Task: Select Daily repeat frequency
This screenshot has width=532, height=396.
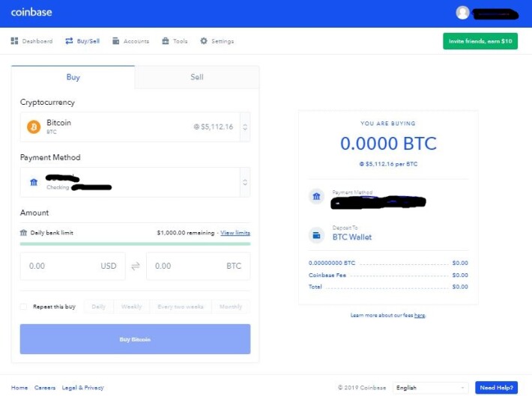Action: pos(99,306)
